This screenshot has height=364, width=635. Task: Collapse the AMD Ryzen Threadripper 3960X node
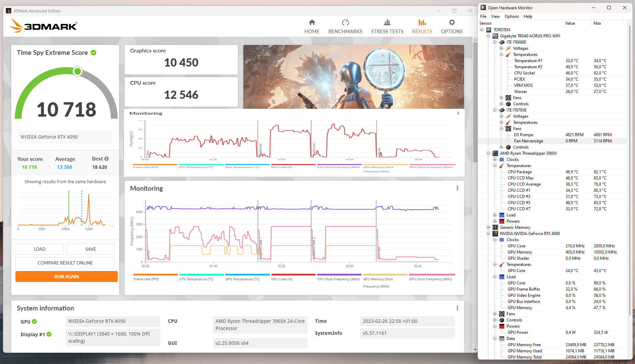point(488,153)
